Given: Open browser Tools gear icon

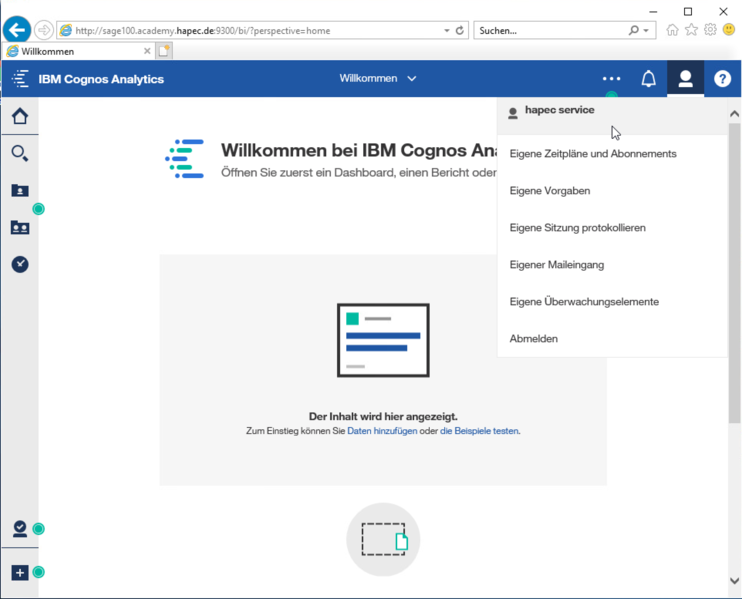Looking at the screenshot, I should pos(710,30).
